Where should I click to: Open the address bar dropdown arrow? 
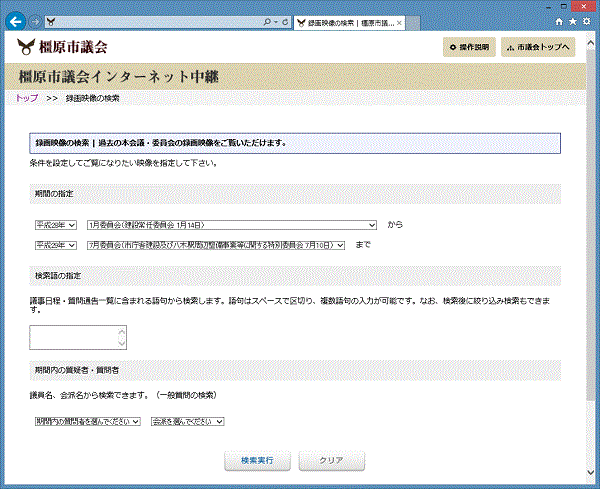(x=276, y=22)
